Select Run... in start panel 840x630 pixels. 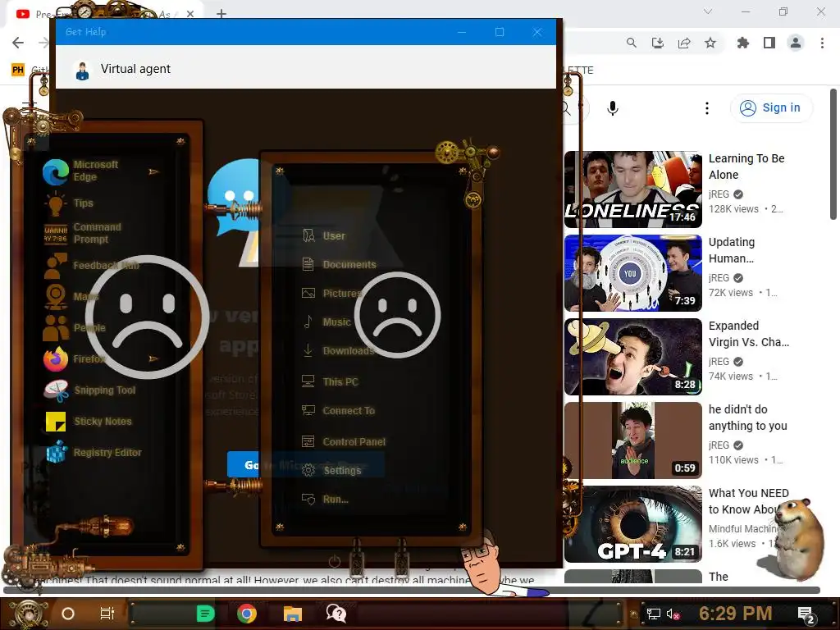[x=325, y=499]
